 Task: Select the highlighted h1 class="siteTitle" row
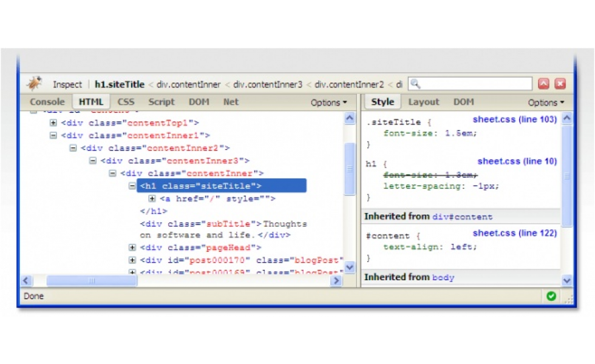pyautogui.click(x=221, y=186)
